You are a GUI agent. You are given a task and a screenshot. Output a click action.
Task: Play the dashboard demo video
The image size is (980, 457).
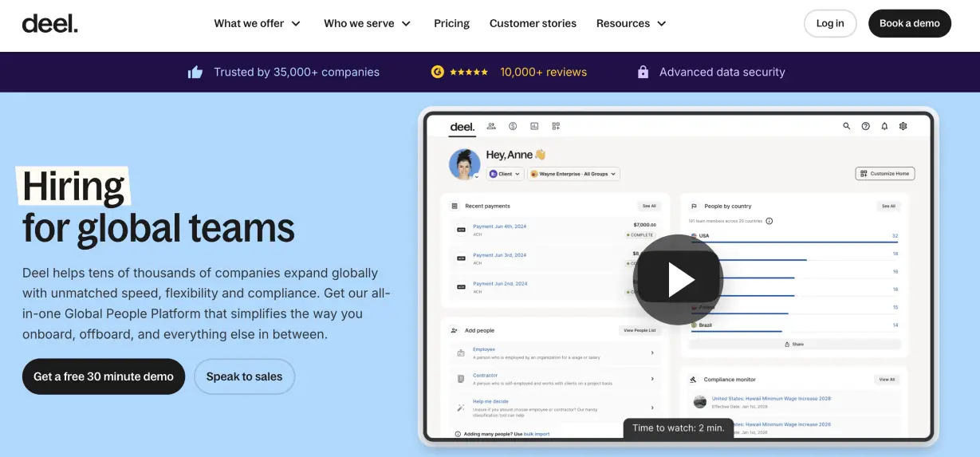point(678,279)
